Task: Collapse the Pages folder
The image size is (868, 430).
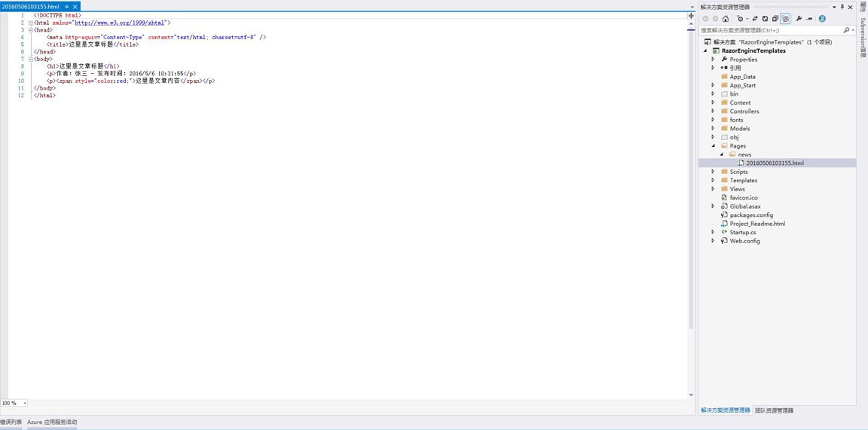Action: tap(713, 146)
